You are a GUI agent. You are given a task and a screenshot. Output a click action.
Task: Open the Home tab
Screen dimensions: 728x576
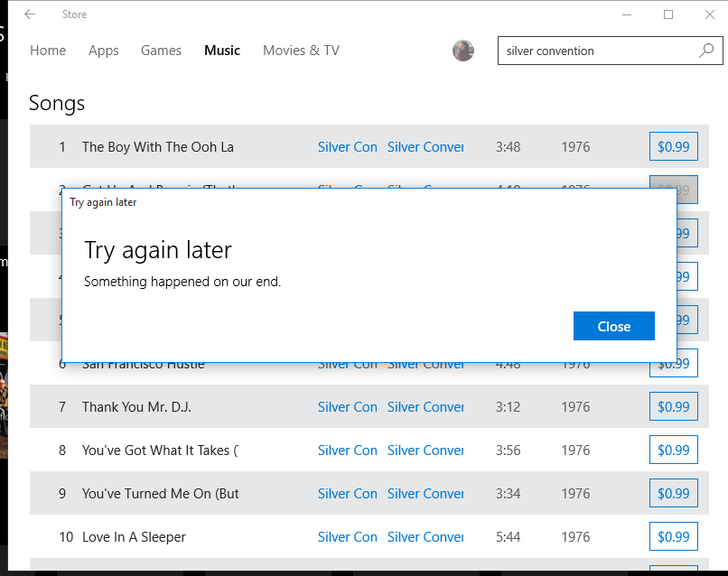(48, 51)
